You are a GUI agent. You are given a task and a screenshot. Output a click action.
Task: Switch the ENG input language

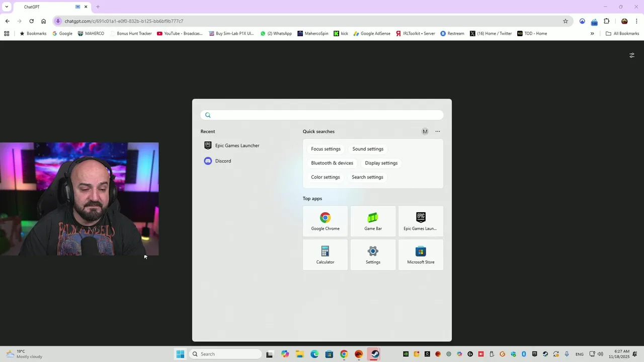pyautogui.click(x=580, y=354)
